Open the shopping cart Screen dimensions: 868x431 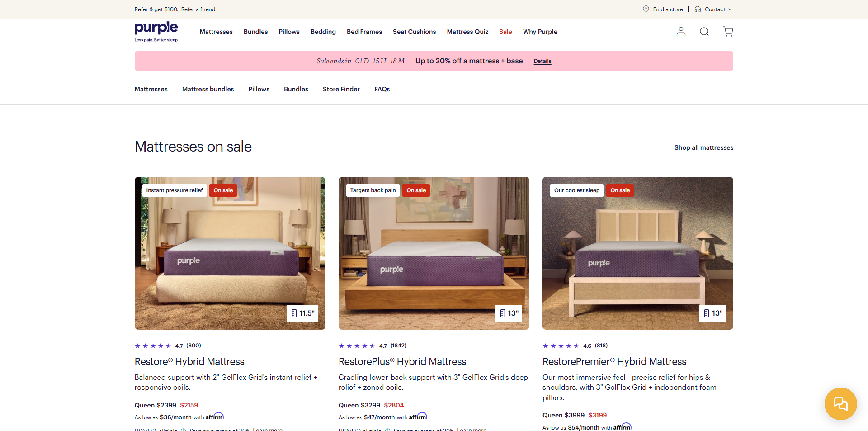[x=728, y=32]
